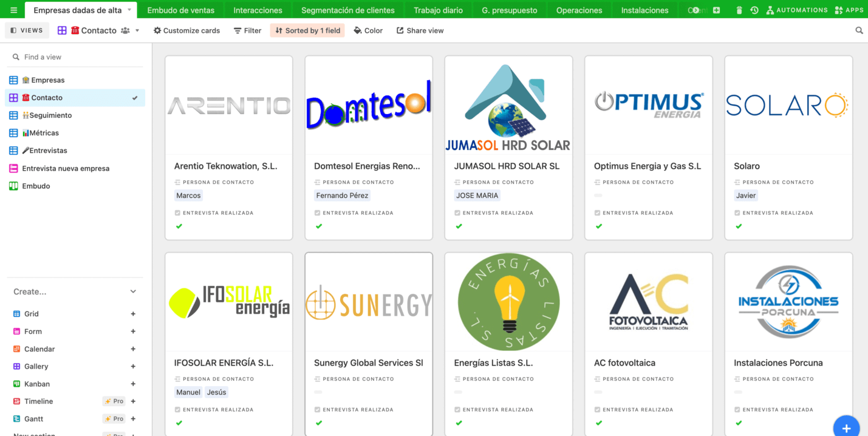Open the hamburger menu at top left
This screenshot has height=436, width=868.
click(12, 9)
